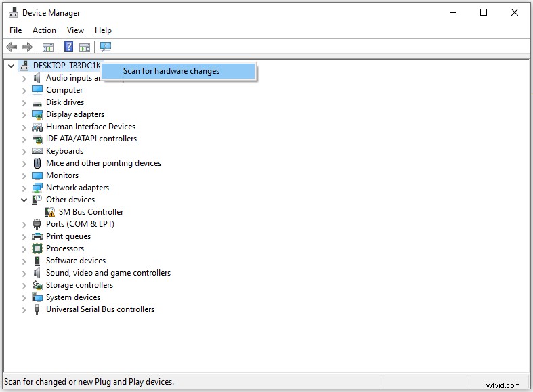The height and width of the screenshot is (392, 533).
Task: Select the System devices label
Action: [x=73, y=297]
